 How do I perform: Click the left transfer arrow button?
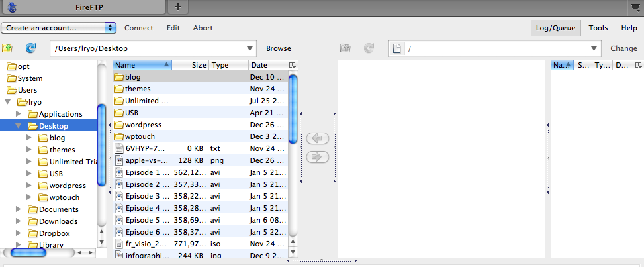(318, 138)
